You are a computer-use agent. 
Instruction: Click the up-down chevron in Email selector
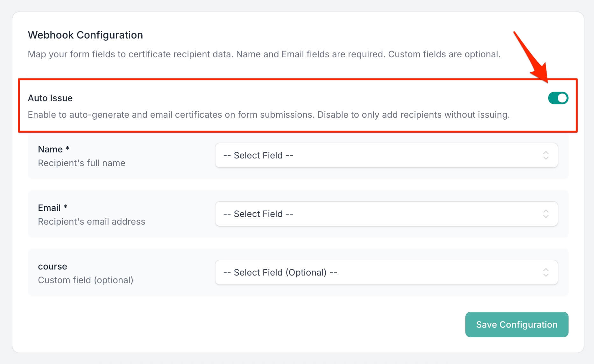tap(546, 214)
